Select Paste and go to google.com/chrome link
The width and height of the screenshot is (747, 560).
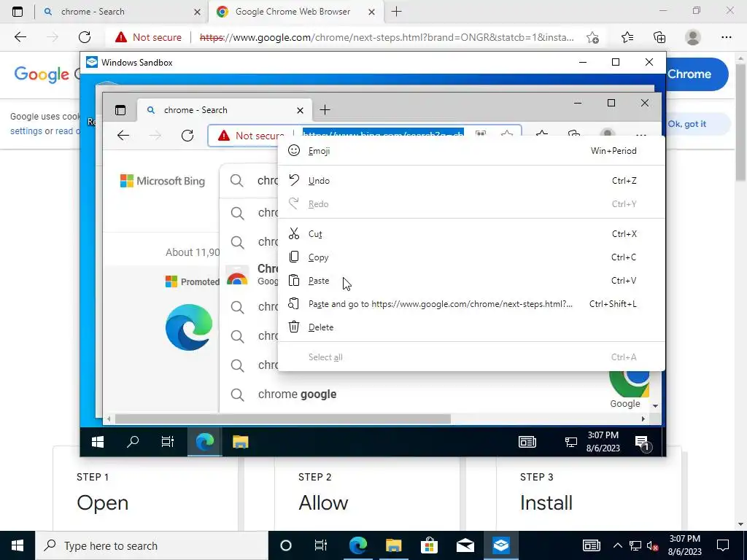point(471,304)
